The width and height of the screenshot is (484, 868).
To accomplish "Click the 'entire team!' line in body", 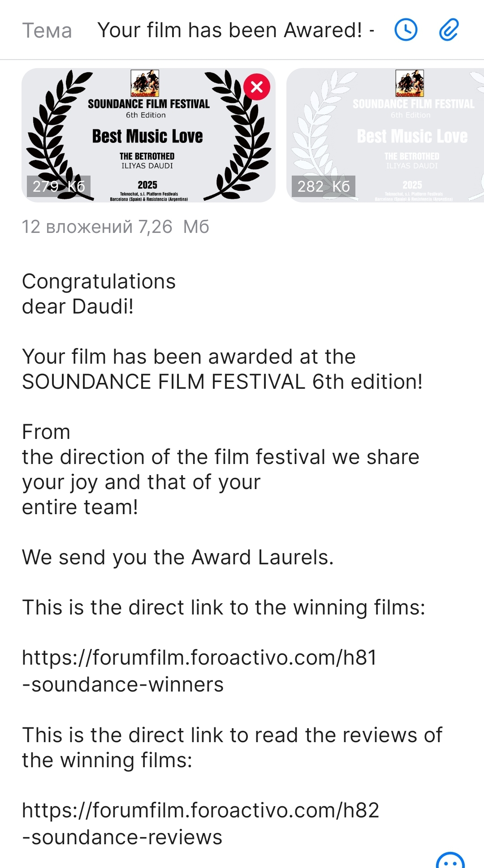I will click(80, 507).
